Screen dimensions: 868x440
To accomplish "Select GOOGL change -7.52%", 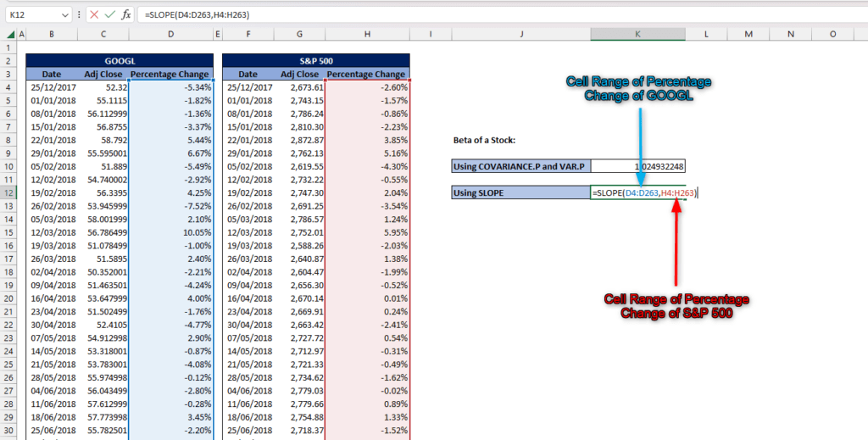I will tap(170, 206).
